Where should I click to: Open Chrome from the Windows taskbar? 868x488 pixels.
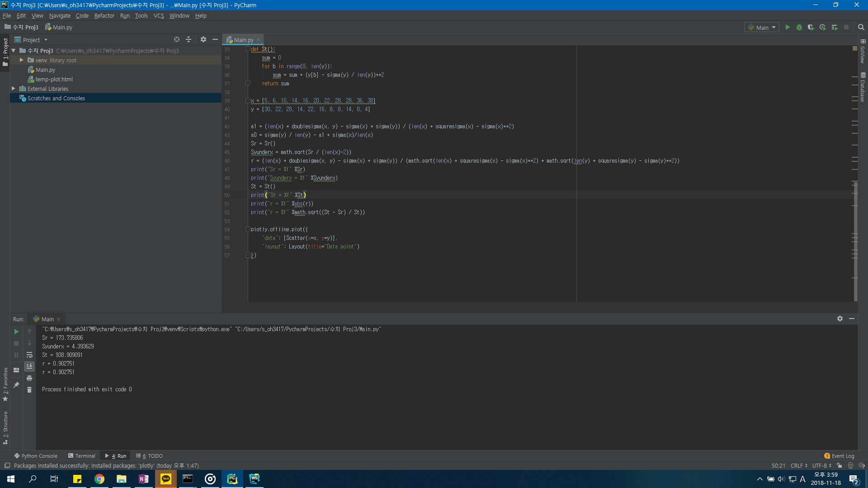coord(99,479)
